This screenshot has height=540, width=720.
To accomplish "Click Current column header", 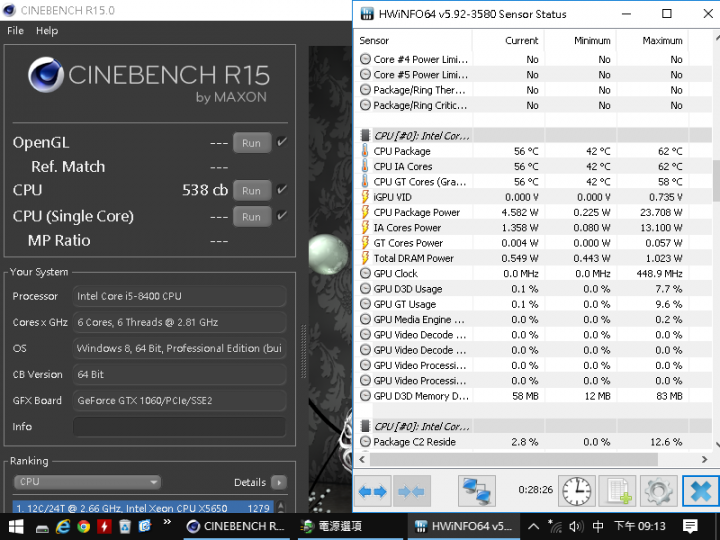I will [508, 41].
